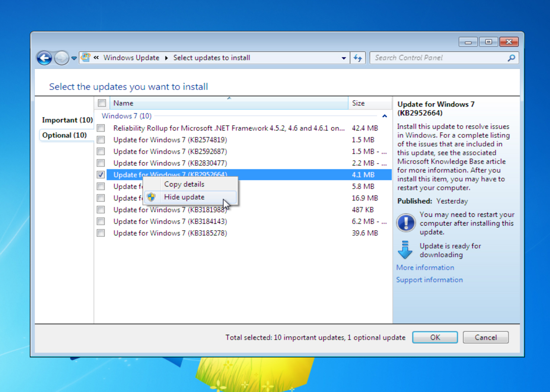Click the Cancel button
Viewport: 550px width, 392px height.
[485, 337]
